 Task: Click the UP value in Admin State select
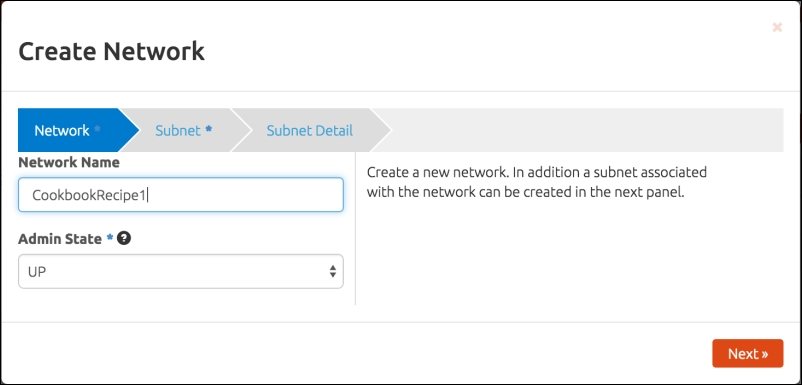(37, 272)
